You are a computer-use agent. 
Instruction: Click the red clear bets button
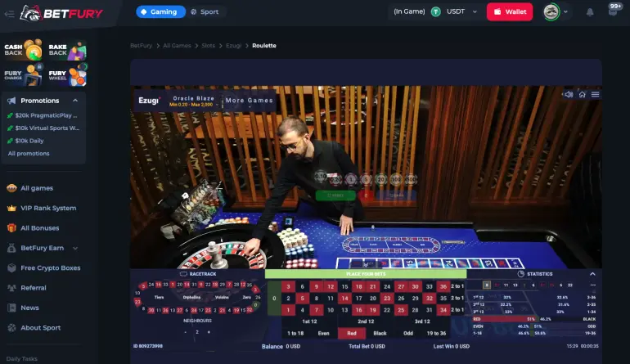pyautogui.click(x=366, y=195)
